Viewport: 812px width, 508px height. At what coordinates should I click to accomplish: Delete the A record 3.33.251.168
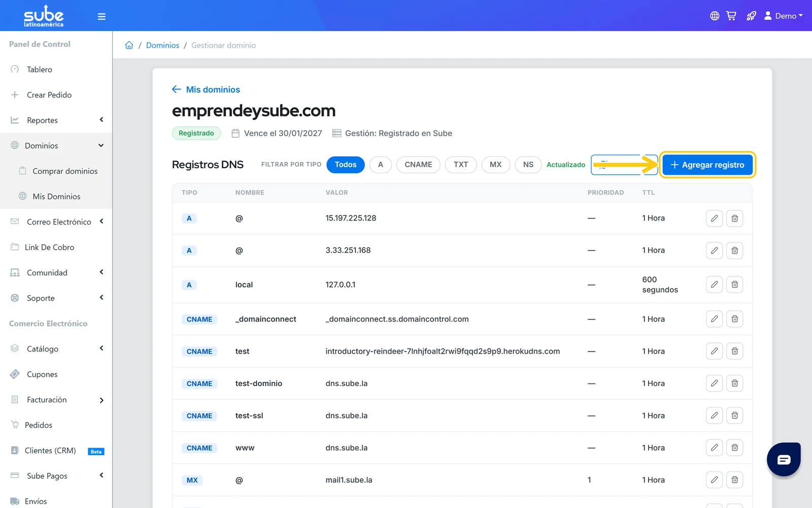734,250
